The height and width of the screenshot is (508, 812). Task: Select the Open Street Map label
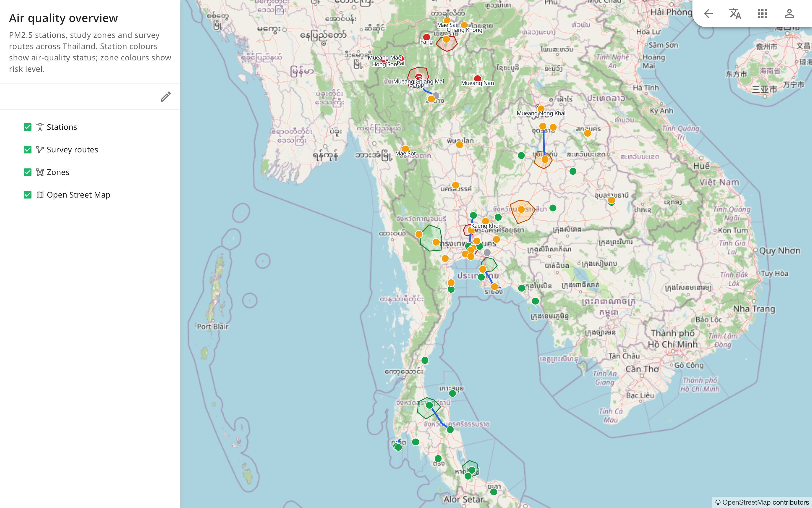click(x=78, y=194)
